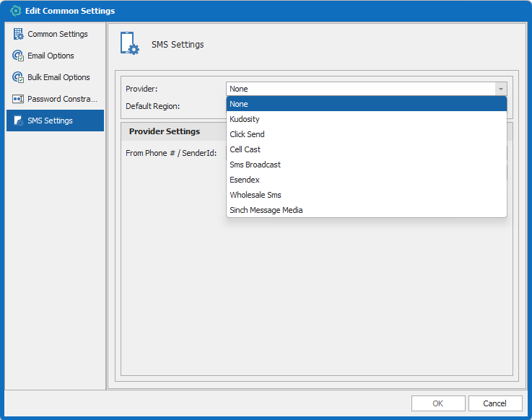Click the SMS Settings phone header icon
The height and width of the screenshot is (420, 532).
[x=131, y=44]
